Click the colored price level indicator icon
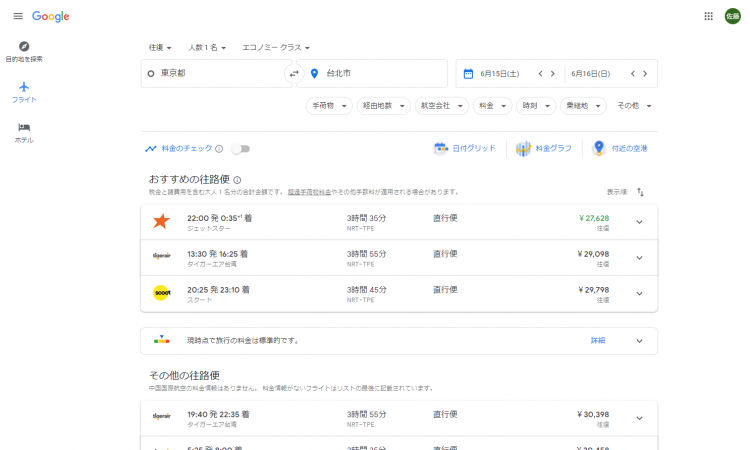Viewport: 750px width, 450px height. pyautogui.click(x=162, y=340)
